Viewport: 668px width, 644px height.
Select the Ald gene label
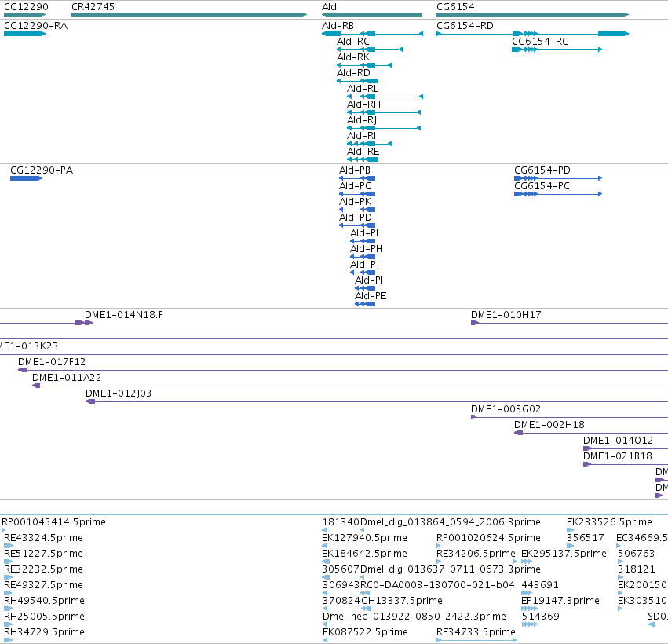click(329, 7)
